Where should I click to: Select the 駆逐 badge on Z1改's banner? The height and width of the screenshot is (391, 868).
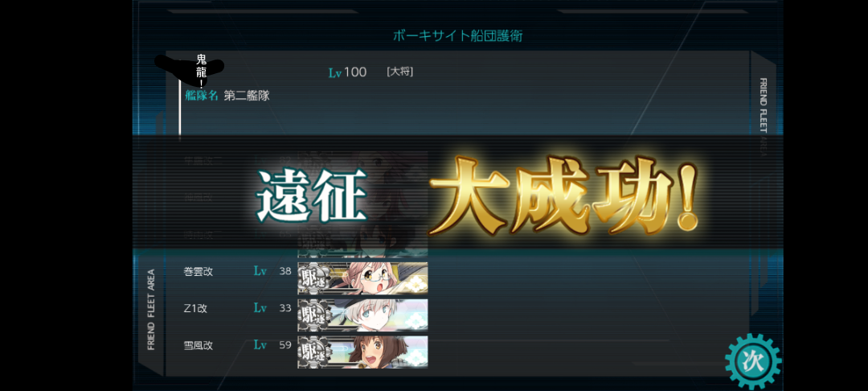pos(314,315)
